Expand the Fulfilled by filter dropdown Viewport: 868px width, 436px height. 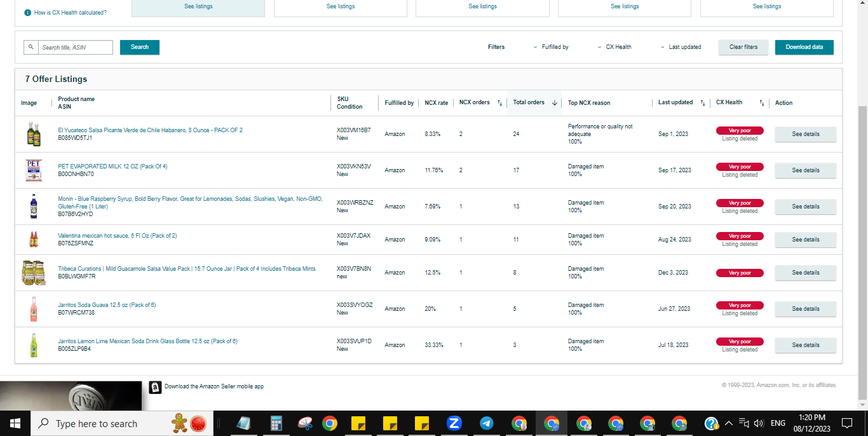[x=551, y=47]
